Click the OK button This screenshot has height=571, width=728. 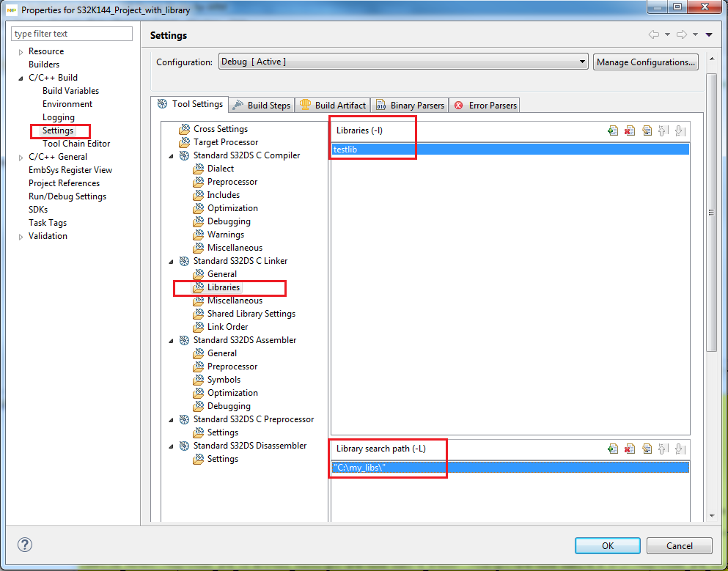(607, 546)
